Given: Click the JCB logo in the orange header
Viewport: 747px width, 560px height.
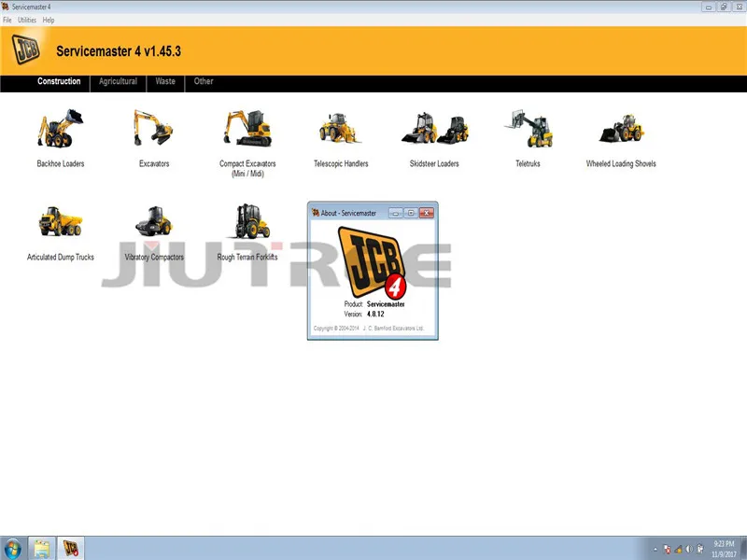Looking at the screenshot, I should [26, 49].
